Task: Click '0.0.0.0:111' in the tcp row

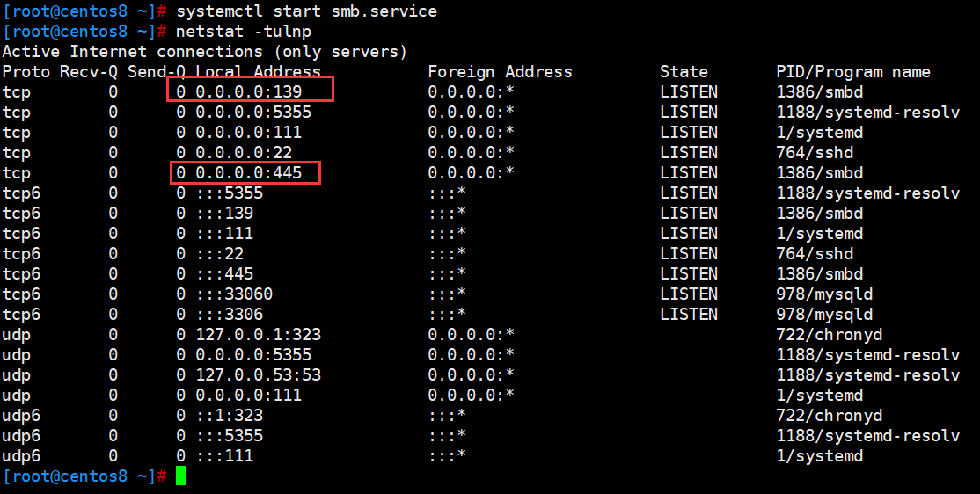Action: [x=249, y=133]
